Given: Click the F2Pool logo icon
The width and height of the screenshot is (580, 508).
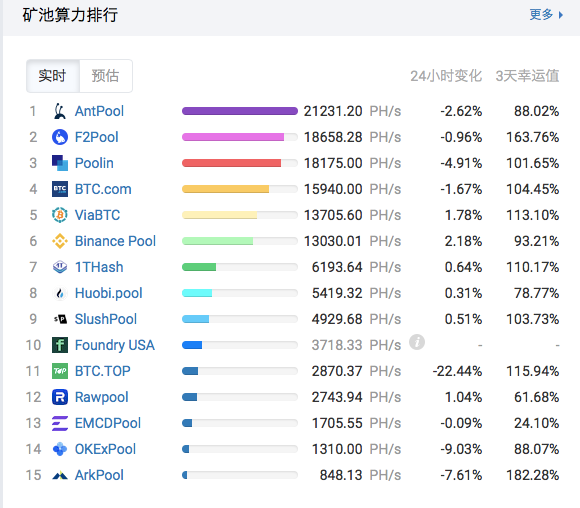Looking at the screenshot, I should tap(60, 137).
